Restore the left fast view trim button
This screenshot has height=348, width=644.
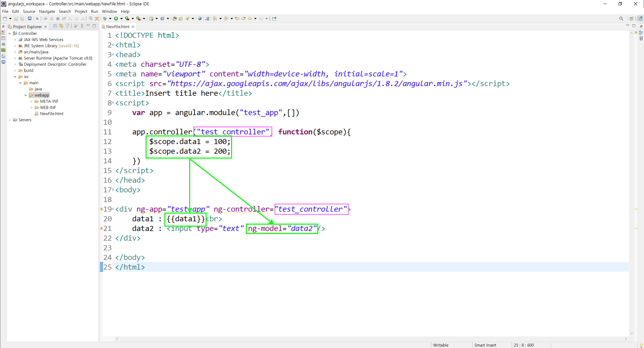tap(3, 26)
